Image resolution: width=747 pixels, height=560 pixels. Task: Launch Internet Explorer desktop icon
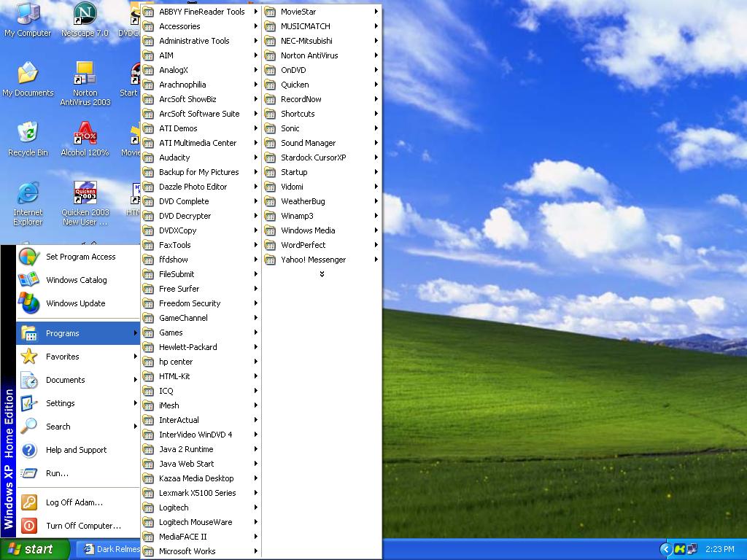tap(28, 204)
